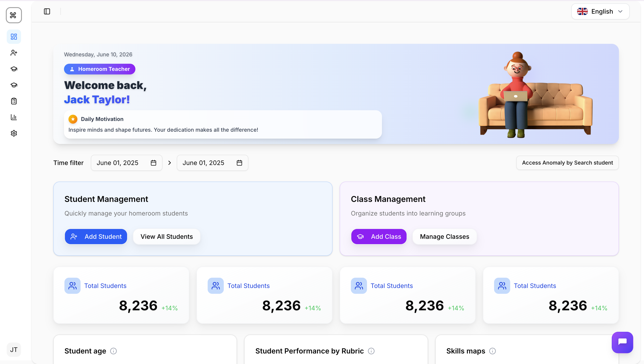Click the Class Management heading

pos(388,199)
